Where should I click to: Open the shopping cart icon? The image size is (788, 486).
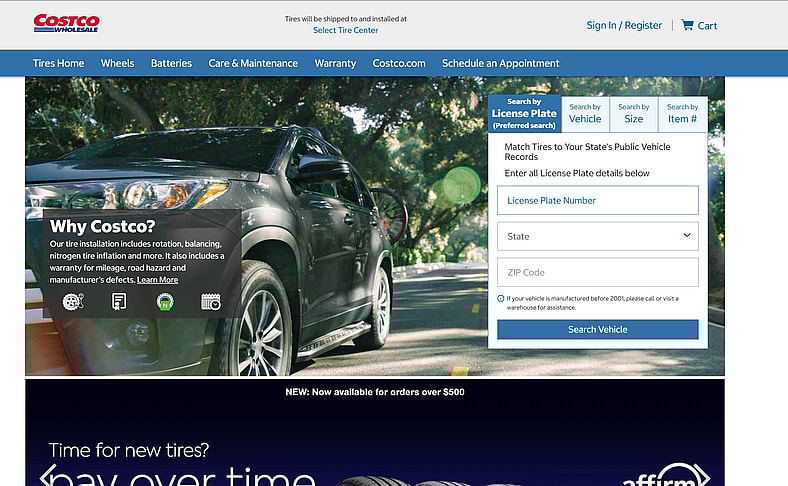(x=687, y=25)
